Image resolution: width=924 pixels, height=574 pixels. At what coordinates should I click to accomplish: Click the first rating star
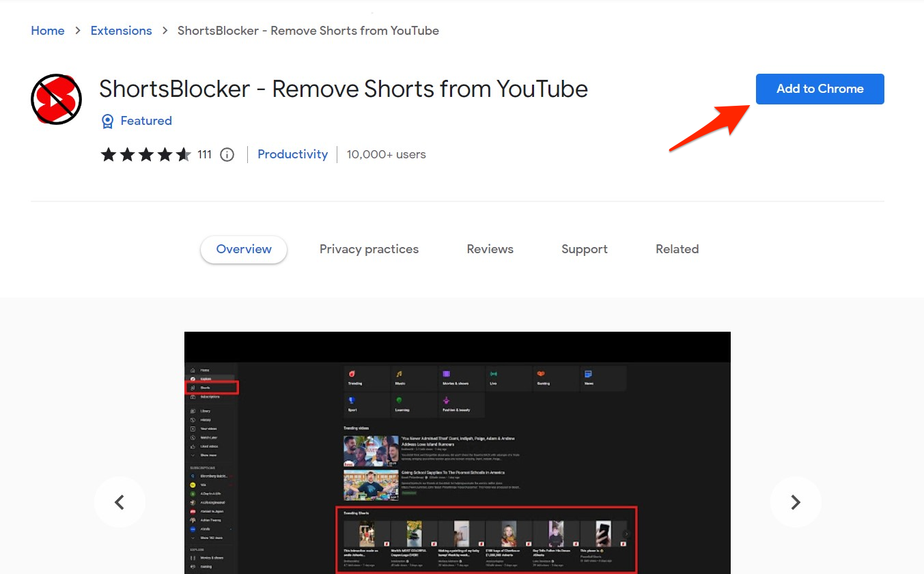(109, 154)
